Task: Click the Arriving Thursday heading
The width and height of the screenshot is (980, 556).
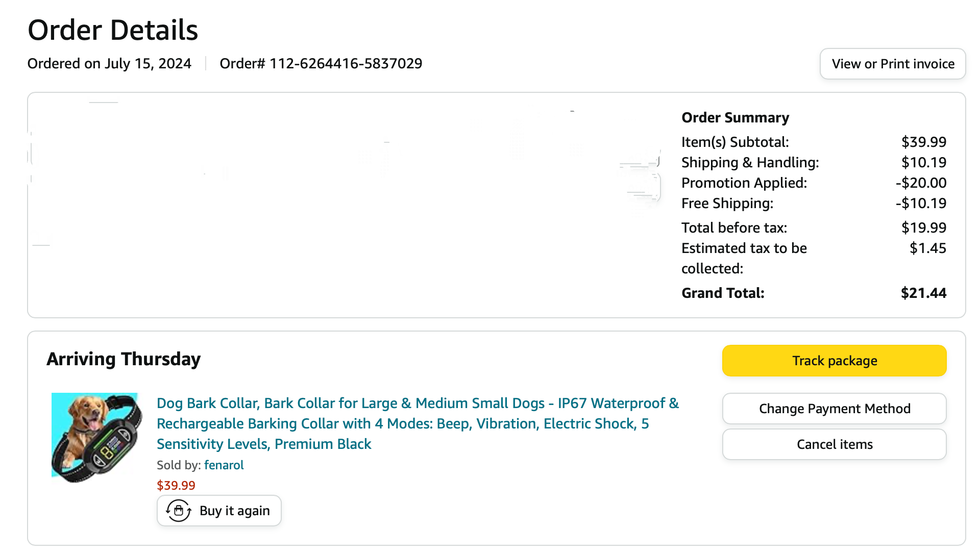Action: (x=124, y=359)
